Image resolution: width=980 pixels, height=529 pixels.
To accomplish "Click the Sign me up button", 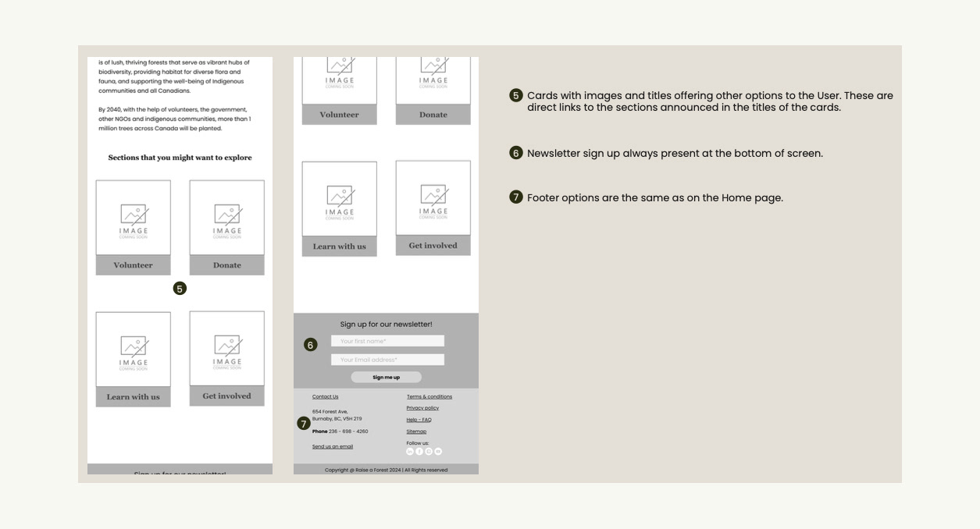I will (x=386, y=378).
